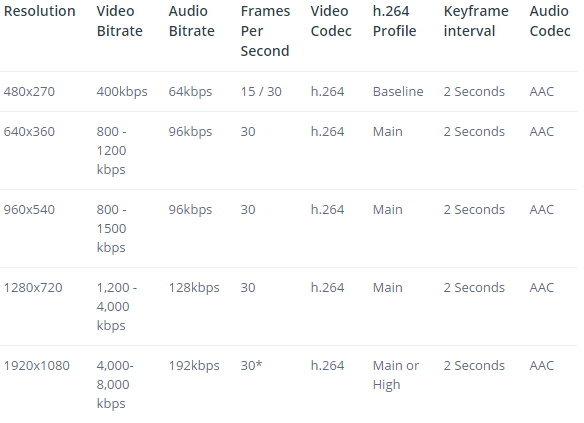Click the Main or High profile cell
The image size is (584, 423).
pos(396,375)
